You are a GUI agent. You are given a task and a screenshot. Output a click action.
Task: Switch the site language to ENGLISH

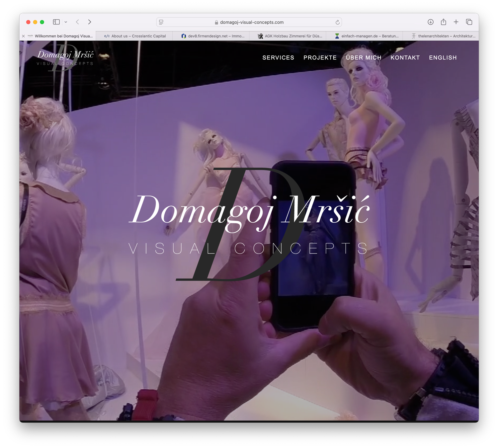[x=443, y=58]
